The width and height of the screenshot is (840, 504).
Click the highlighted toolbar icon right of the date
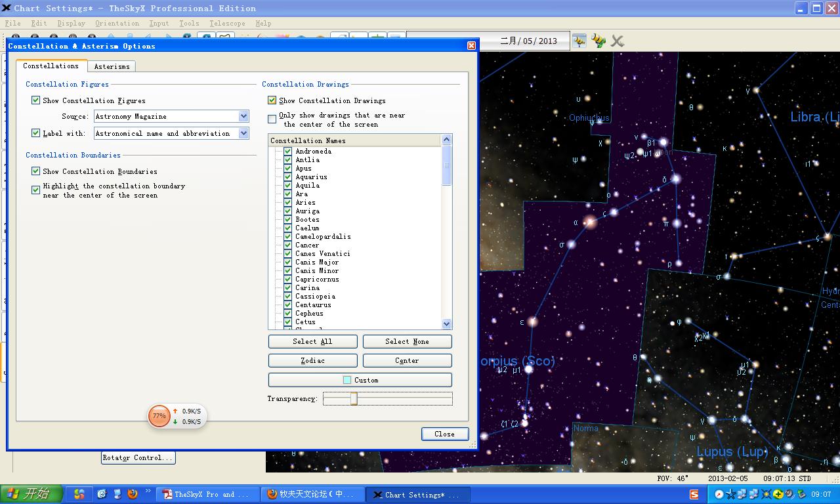(579, 41)
